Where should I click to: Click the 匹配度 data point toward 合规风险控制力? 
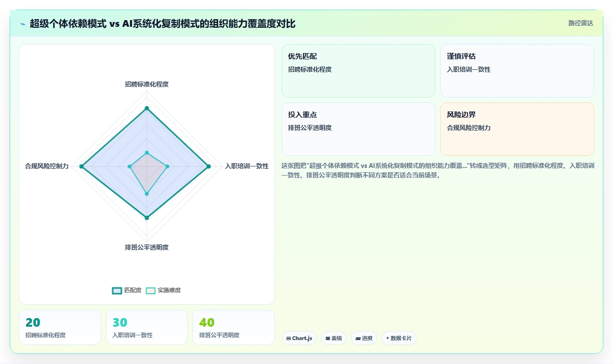(x=81, y=166)
